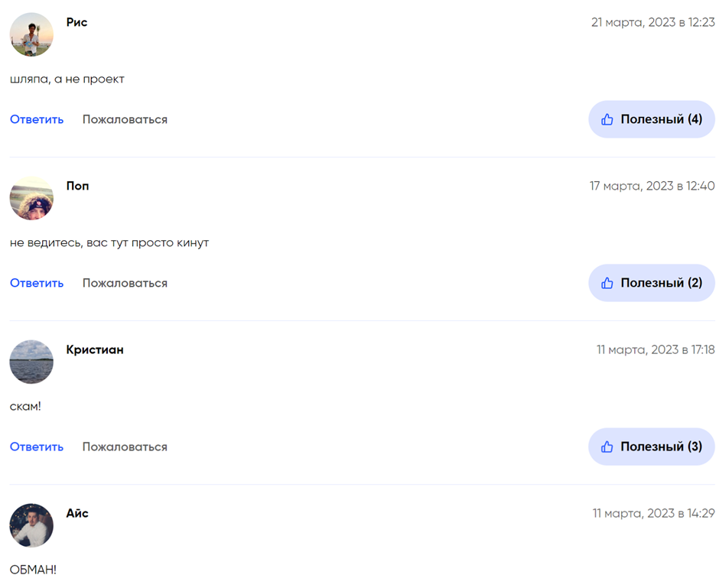Click the username Кристиан
Viewport: 719px width, 588px height.
pyautogui.click(x=95, y=349)
